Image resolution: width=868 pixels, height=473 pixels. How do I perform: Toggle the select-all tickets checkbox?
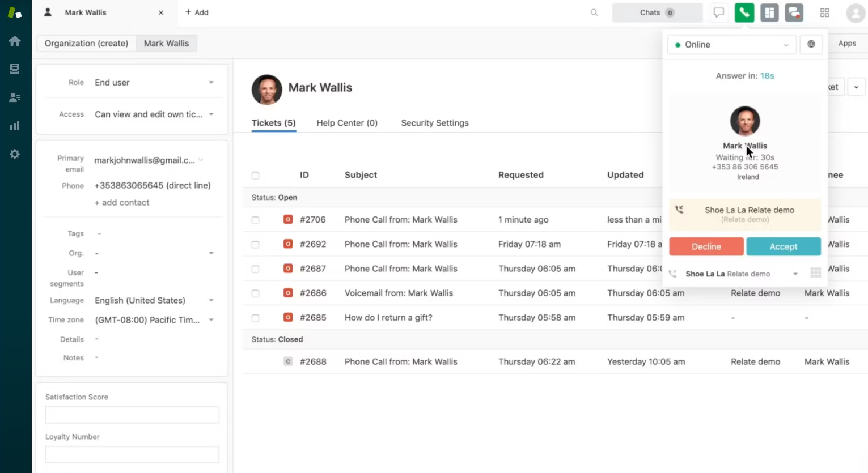pos(255,176)
